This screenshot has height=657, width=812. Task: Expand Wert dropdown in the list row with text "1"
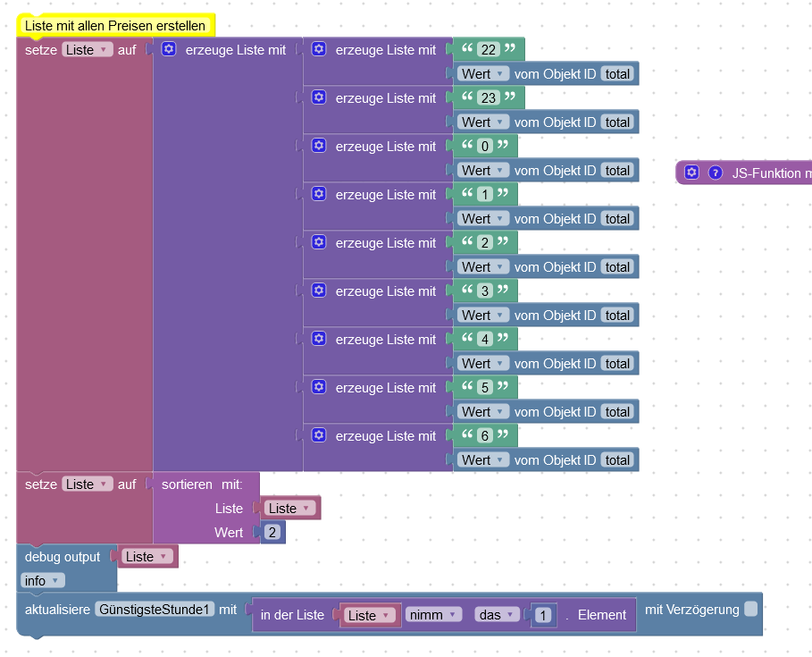(482, 219)
